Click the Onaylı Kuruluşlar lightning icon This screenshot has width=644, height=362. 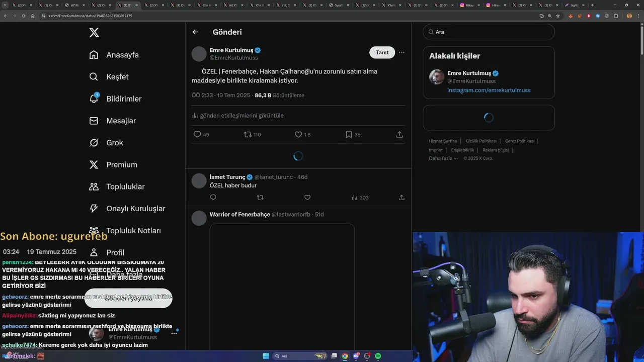coord(94,209)
